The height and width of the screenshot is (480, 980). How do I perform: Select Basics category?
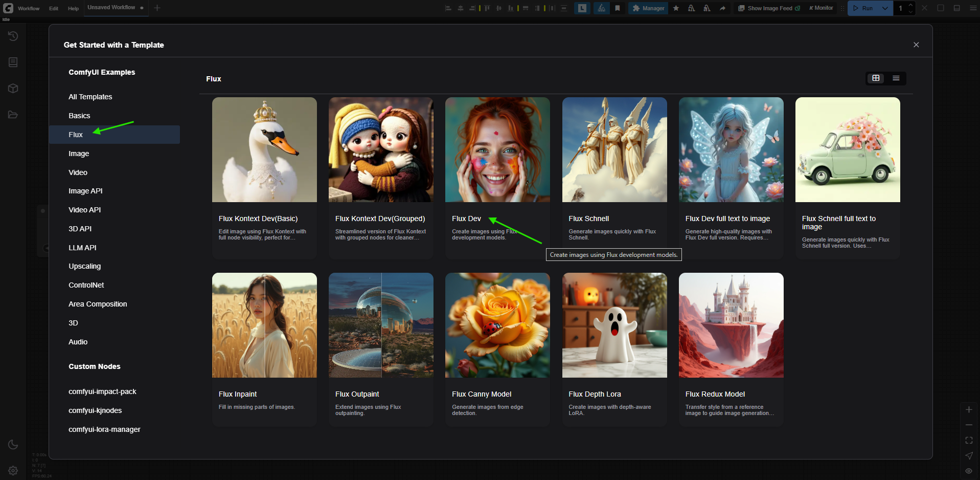(115, 116)
